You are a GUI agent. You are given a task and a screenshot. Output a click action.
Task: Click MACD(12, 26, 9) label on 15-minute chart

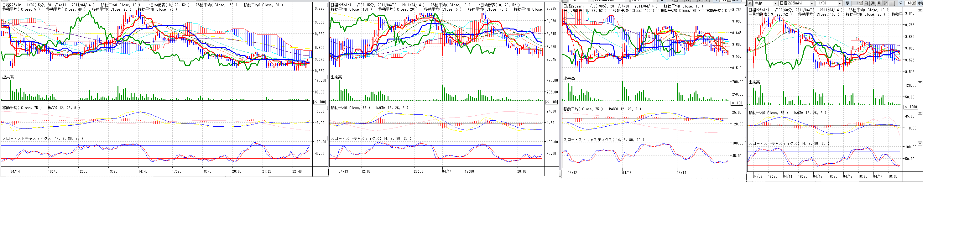392,108
